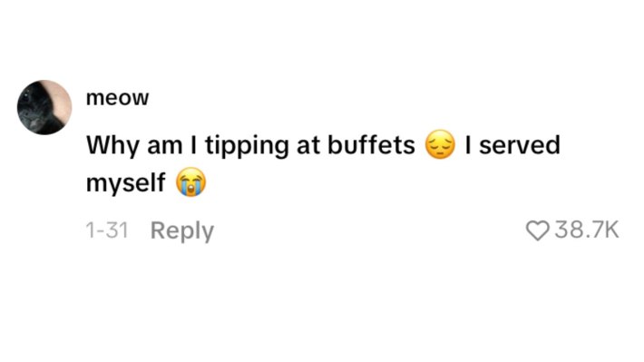This screenshot has width=644, height=362.
Task: Open the profile of user meow
Action: coord(118,98)
